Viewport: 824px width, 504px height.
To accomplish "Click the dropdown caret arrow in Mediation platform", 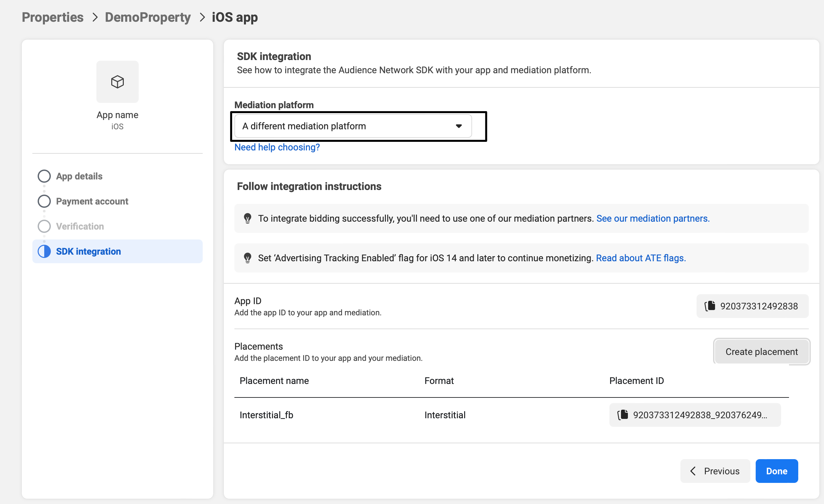I will (459, 126).
